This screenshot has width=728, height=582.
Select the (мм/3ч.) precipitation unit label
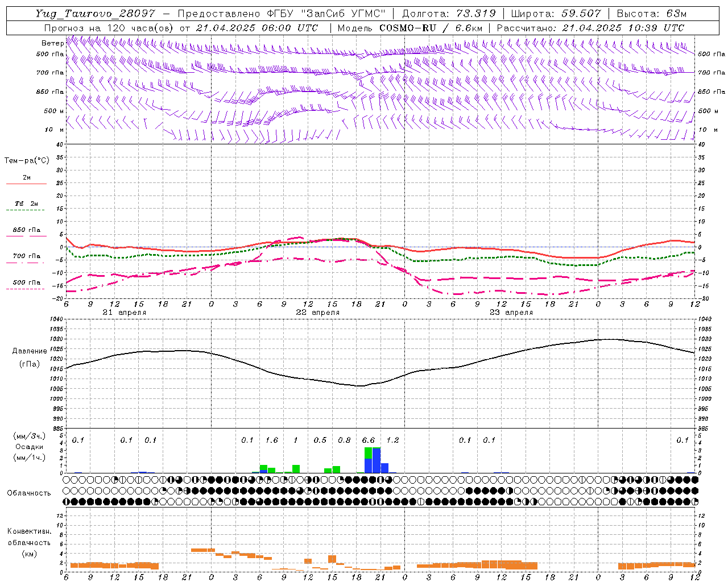29,436
